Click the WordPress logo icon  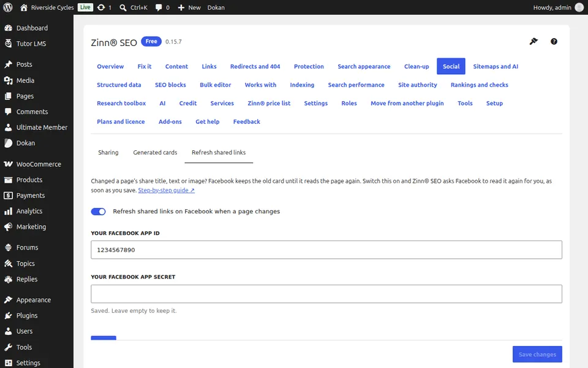(x=8, y=7)
